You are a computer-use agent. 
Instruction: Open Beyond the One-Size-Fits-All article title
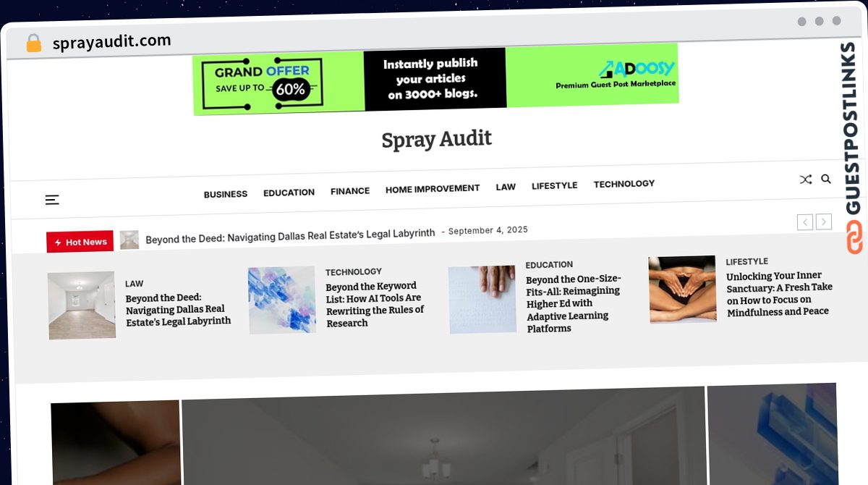pyautogui.click(x=574, y=303)
